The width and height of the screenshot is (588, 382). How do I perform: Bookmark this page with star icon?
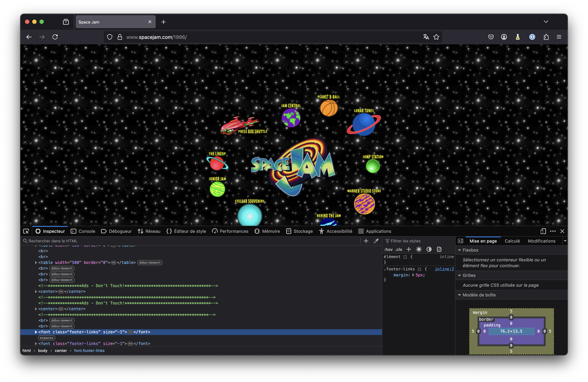tap(436, 37)
